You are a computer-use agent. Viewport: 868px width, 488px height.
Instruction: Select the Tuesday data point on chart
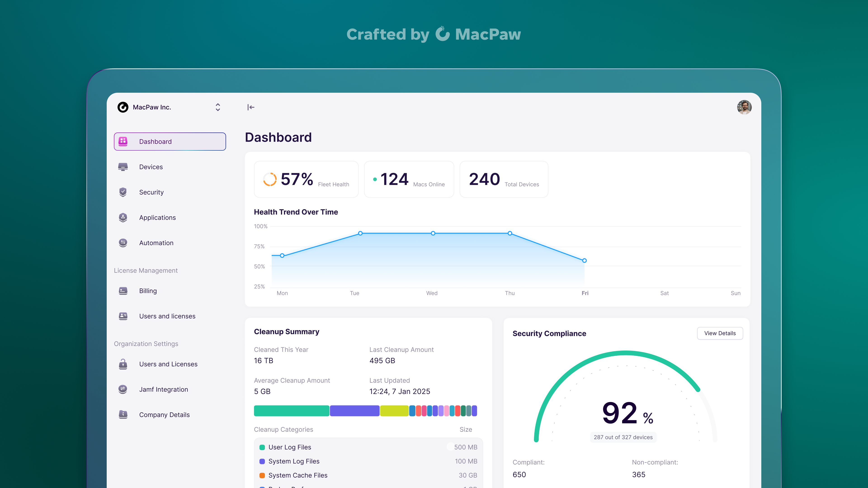[x=360, y=233]
